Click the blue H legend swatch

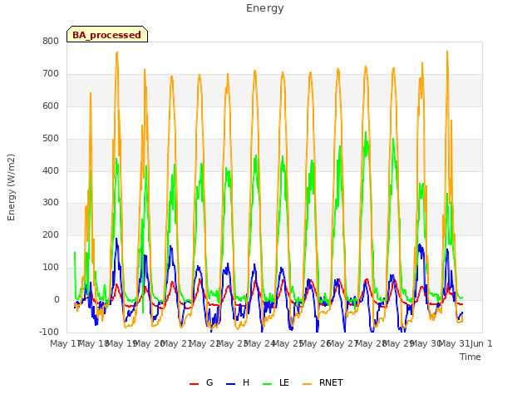[231, 384]
